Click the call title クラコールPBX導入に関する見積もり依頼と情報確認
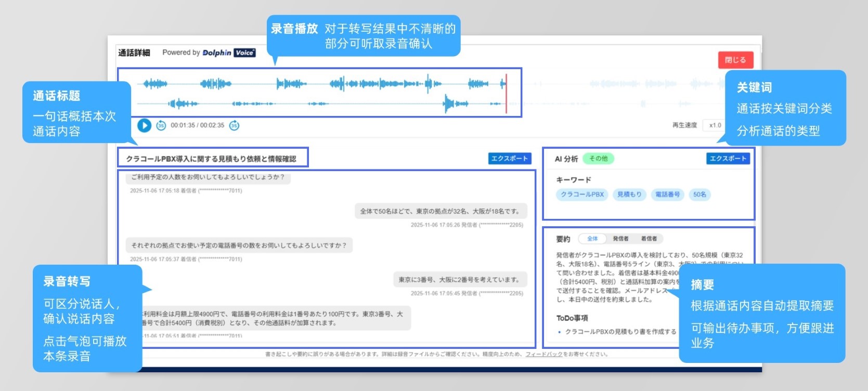This screenshot has width=868, height=391. (211, 159)
